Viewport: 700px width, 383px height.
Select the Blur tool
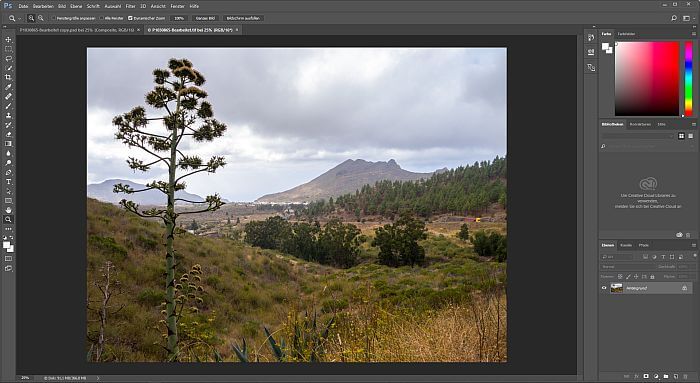(8, 153)
